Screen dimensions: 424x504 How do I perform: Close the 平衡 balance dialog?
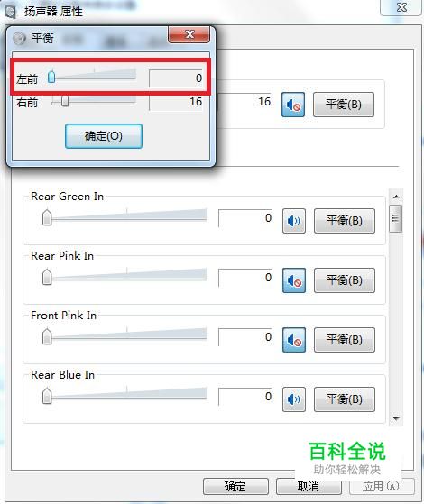coord(189,34)
